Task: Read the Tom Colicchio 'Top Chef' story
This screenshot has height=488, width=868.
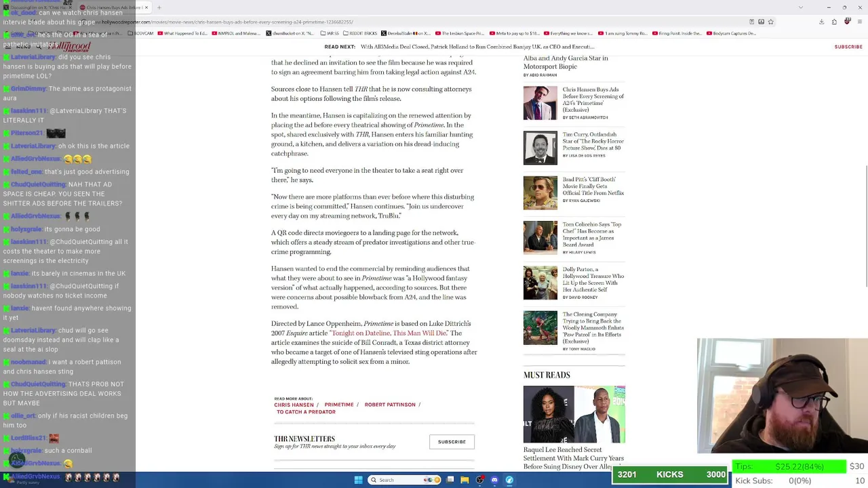Action: point(592,234)
